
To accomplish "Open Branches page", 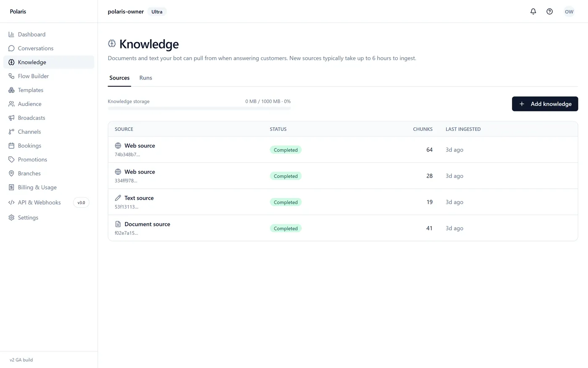I will (x=49, y=173).
